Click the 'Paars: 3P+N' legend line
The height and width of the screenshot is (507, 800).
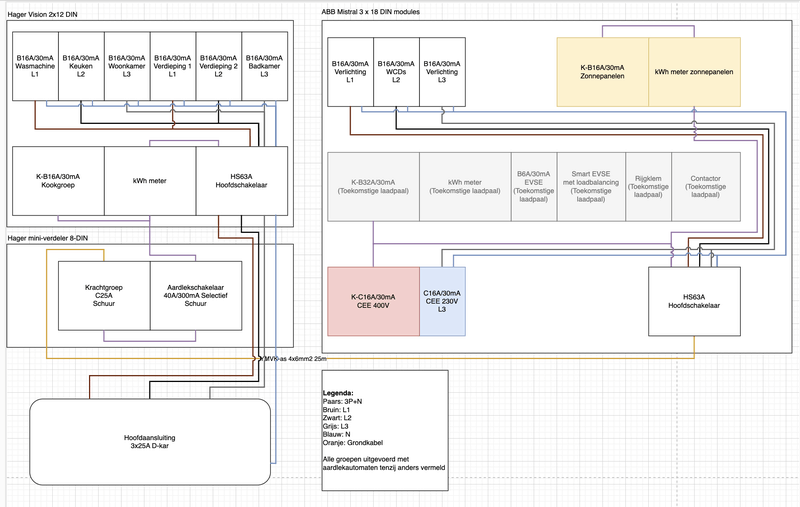(x=342, y=401)
